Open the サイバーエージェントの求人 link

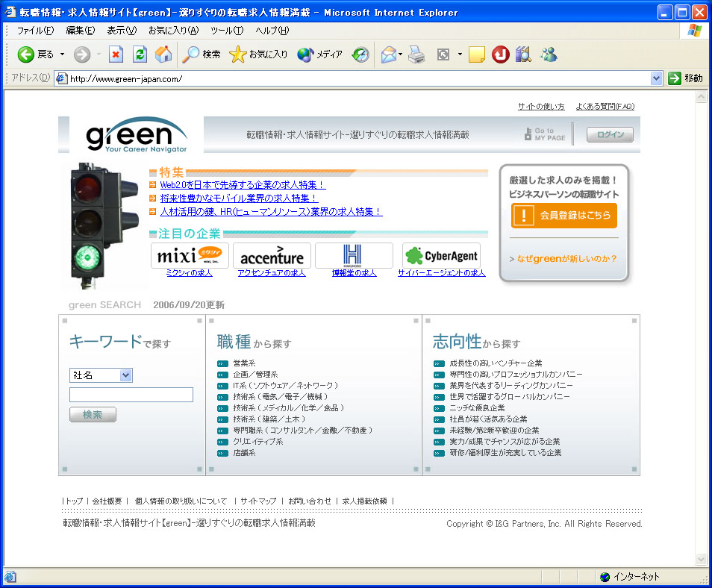[x=441, y=273]
